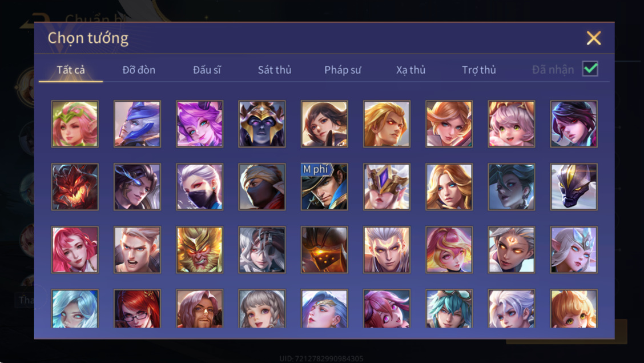Filter heroes by Đấu sĩ tab
Image resolution: width=644 pixels, height=363 pixels.
point(207,70)
